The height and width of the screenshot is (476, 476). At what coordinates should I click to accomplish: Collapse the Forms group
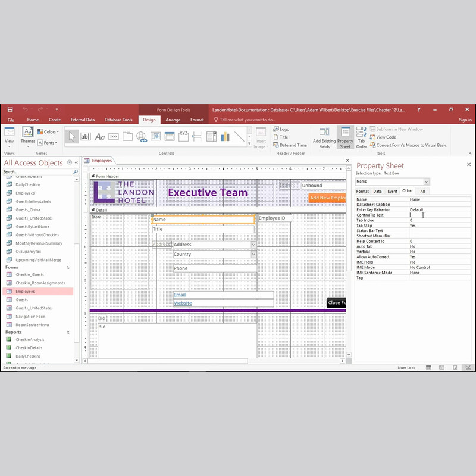pyautogui.click(x=68, y=267)
